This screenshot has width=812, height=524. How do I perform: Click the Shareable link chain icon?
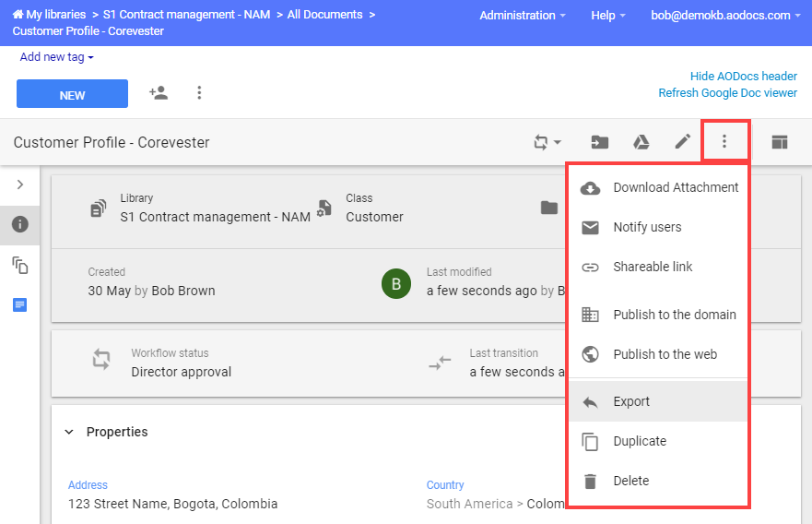[x=590, y=268]
